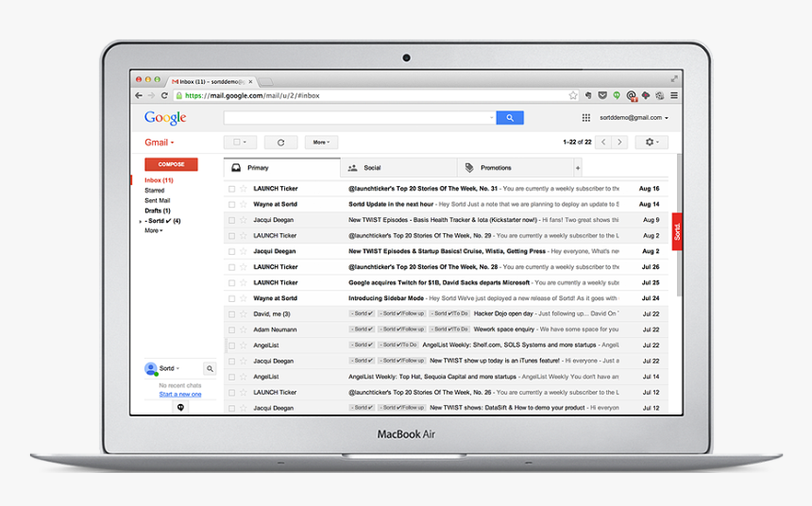Open the Google apps grid
The height and width of the screenshot is (506, 812).
point(585,118)
